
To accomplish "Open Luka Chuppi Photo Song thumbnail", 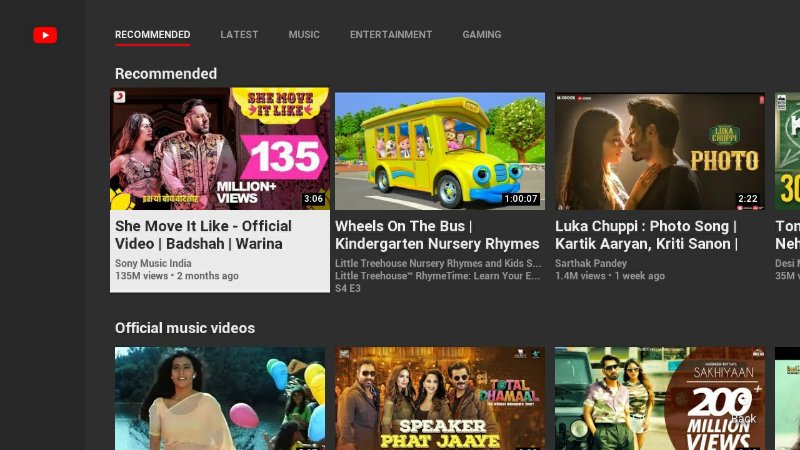I will (660, 151).
